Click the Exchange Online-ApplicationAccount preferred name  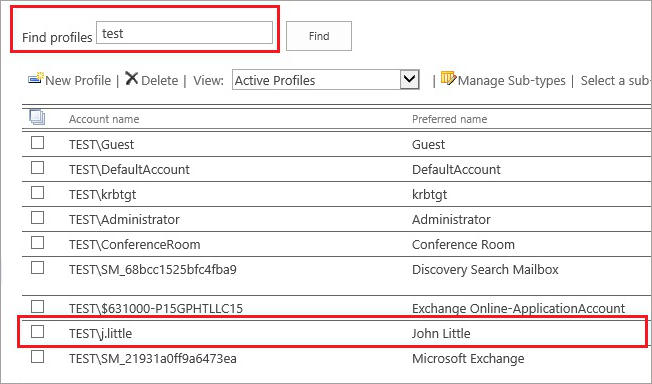point(519,309)
